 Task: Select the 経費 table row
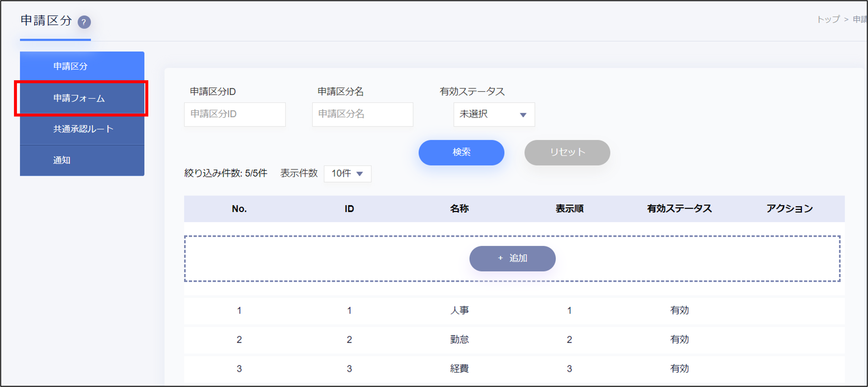point(459,369)
